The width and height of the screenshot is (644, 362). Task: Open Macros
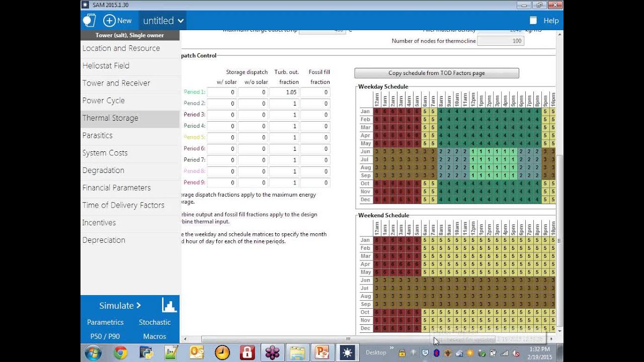(x=154, y=336)
